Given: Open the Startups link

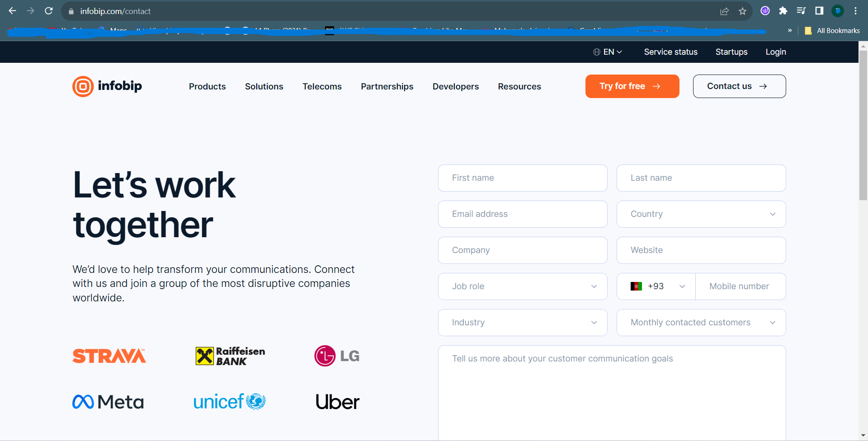Looking at the screenshot, I should (x=731, y=52).
